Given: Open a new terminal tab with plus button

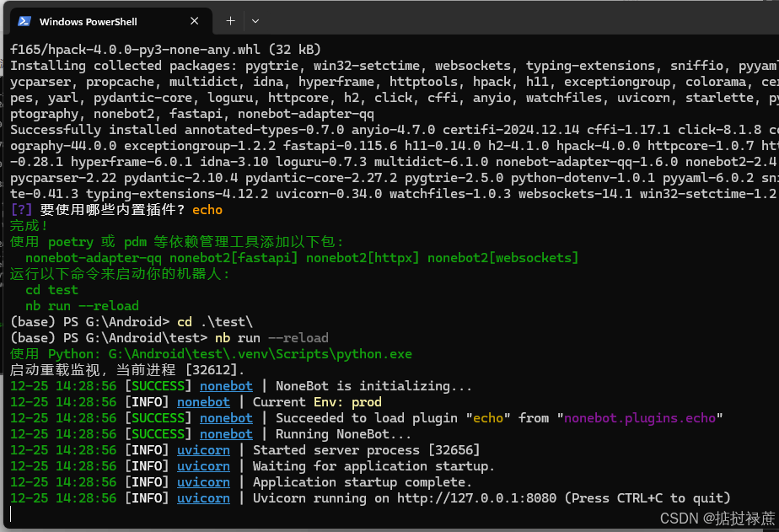Looking at the screenshot, I should coord(230,21).
